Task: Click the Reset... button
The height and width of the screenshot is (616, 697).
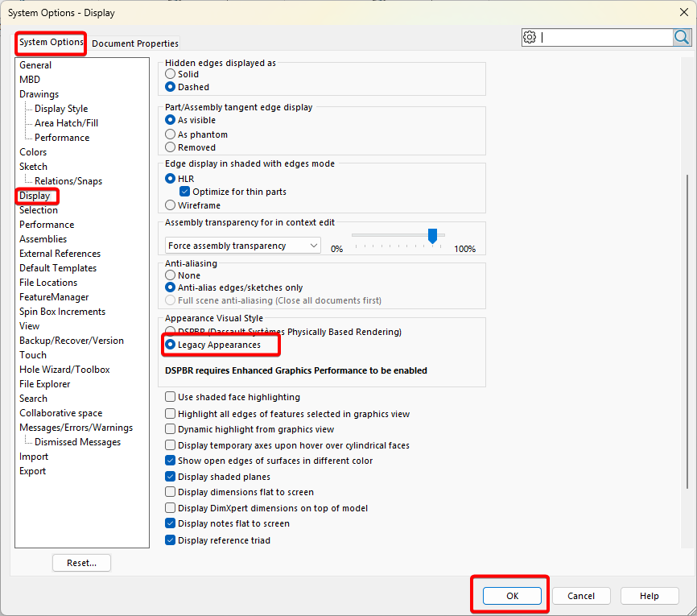Action: pyautogui.click(x=82, y=563)
